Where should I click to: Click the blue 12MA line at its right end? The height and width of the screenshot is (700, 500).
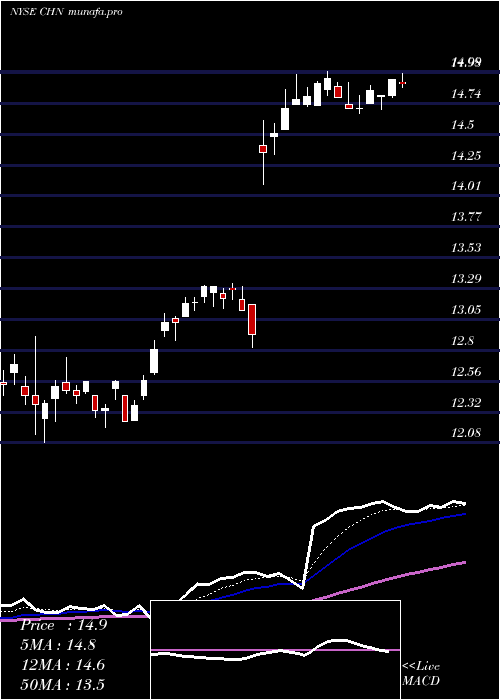(x=463, y=514)
